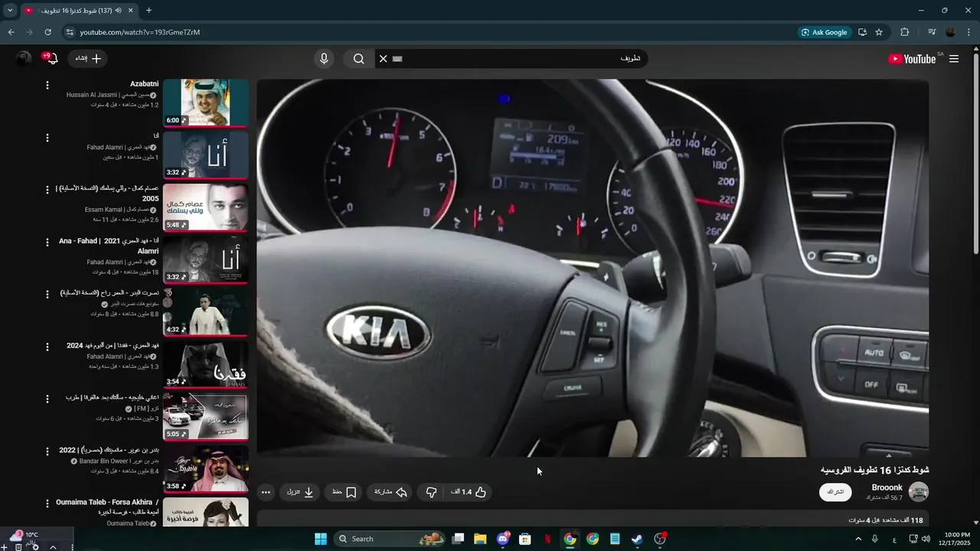Image resolution: width=980 pixels, height=551 pixels.
Task: Open options for the Essam Kamal video
Action: (47, 190)
